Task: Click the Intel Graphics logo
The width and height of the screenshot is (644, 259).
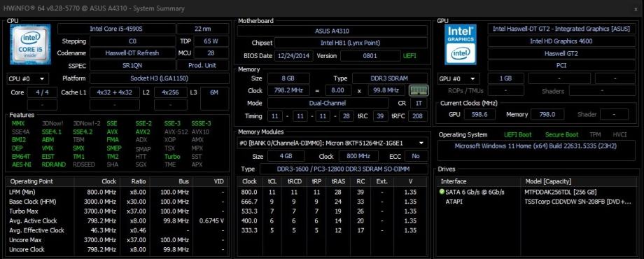Action: [461, 44]
